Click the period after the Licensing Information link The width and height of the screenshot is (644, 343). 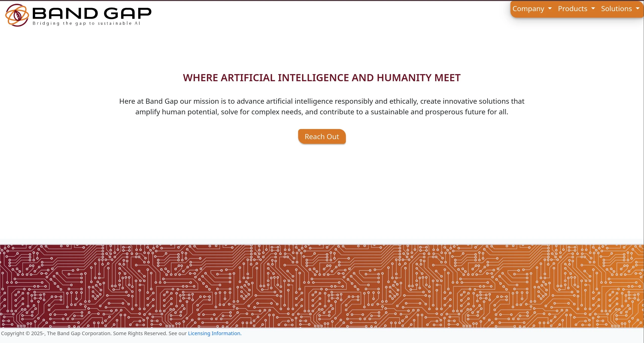(x=241, y=333)
